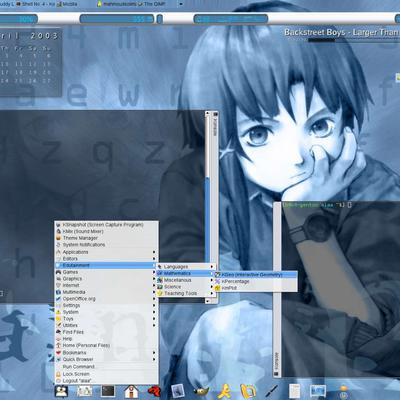
Task: Launch the pen tool icon in the dock
Action: (x=271, y=391)
